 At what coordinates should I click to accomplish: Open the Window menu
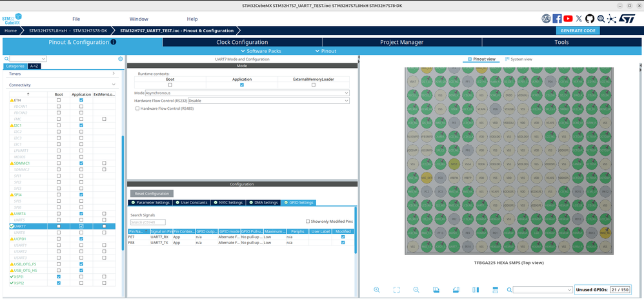click(x=139, y=19)
